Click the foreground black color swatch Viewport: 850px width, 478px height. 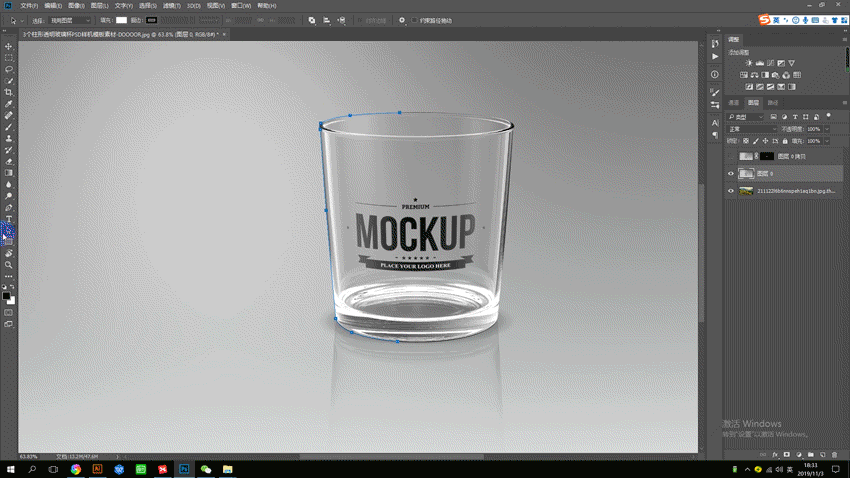(6, 295)
